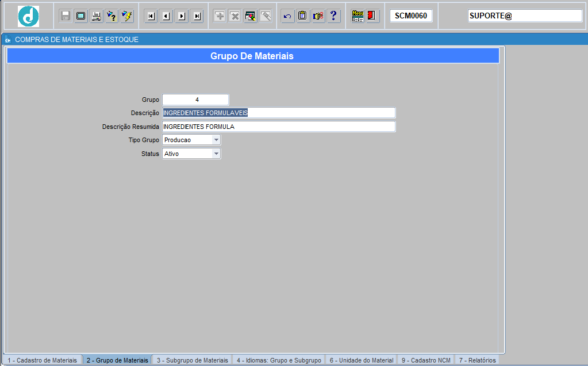Open help with question mark icon
588x366 pixels.
(334, 16)
